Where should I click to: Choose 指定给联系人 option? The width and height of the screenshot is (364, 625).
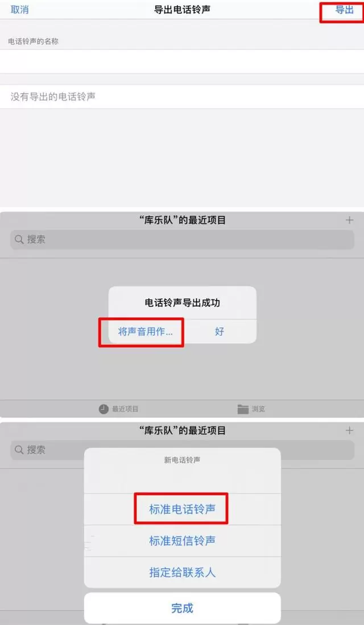183,573
